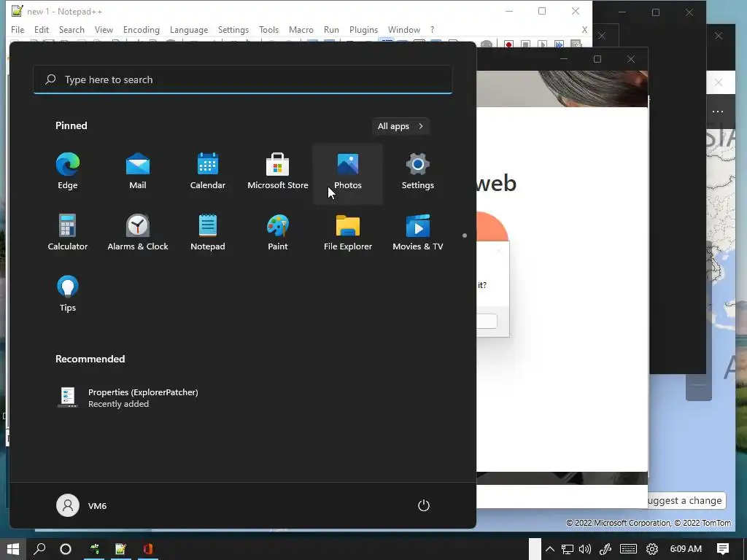This screenshot has width=747, height=560.
Task: Open Settings from the pinned apps
Action: (x=418, y=171)
